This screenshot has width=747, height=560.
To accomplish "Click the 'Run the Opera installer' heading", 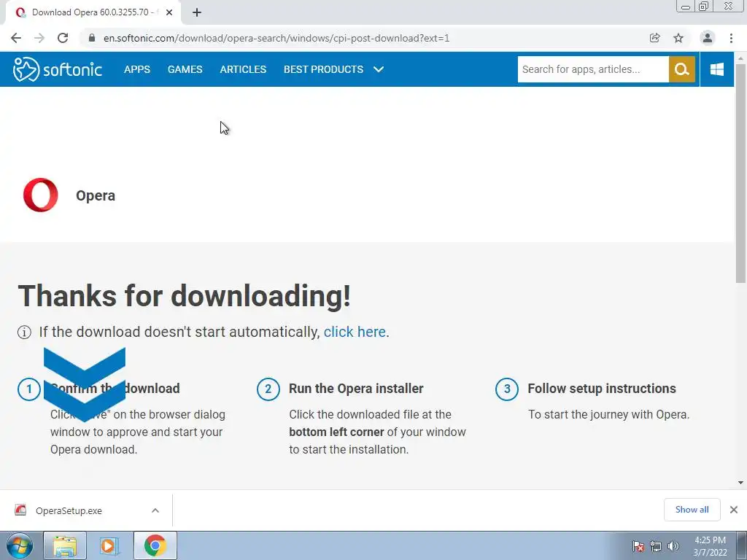I will [356, 389].
